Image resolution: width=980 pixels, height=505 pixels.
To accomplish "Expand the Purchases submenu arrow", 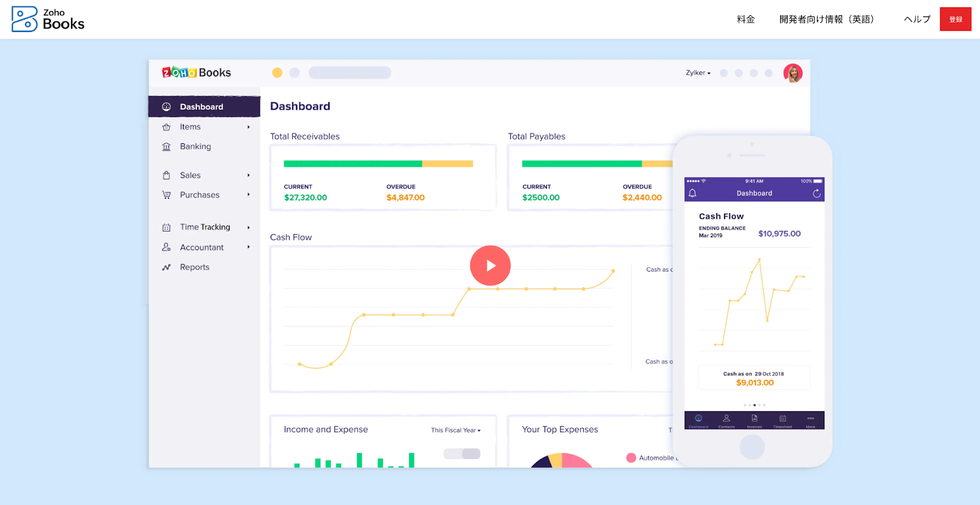I will point(249,195).
